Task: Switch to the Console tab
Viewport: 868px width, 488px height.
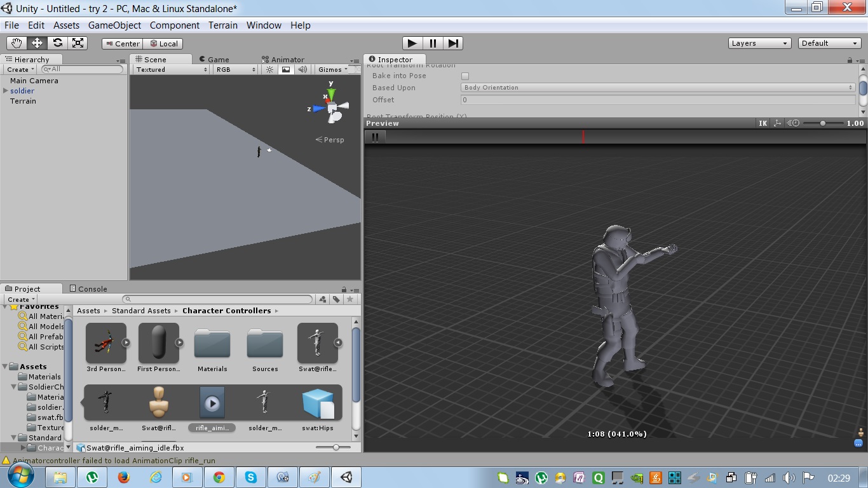Action: point(88,288)
